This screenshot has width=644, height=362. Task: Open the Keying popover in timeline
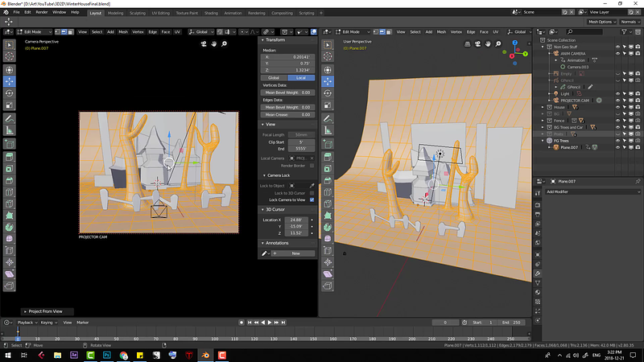click(x=49, y=323)
